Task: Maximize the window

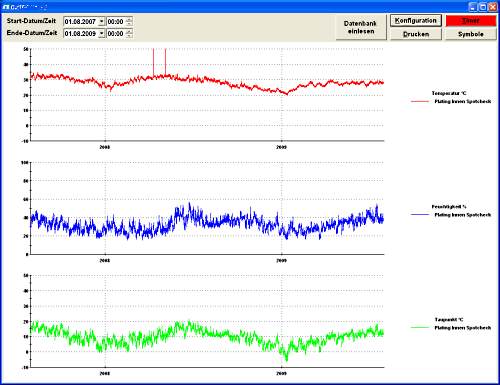Action: pyautogui.click(x=482, y=7)
